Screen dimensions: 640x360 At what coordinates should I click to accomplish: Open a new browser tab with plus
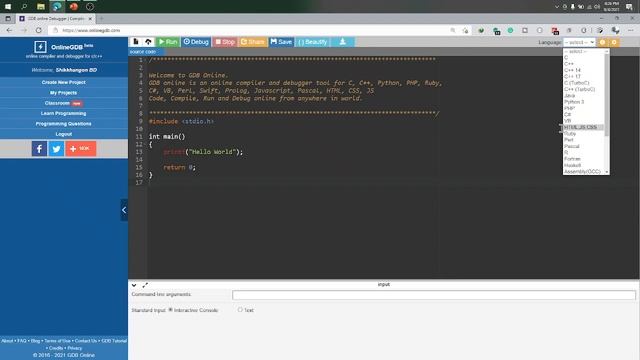pyautogui.click(x=101, y=18)
